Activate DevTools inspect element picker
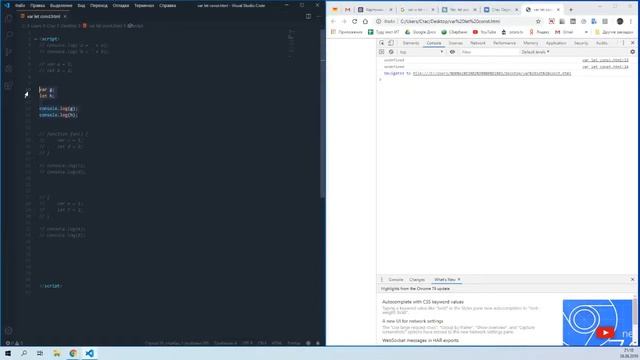The width and height of the screenshot is (640, 360). click(382, 43)
